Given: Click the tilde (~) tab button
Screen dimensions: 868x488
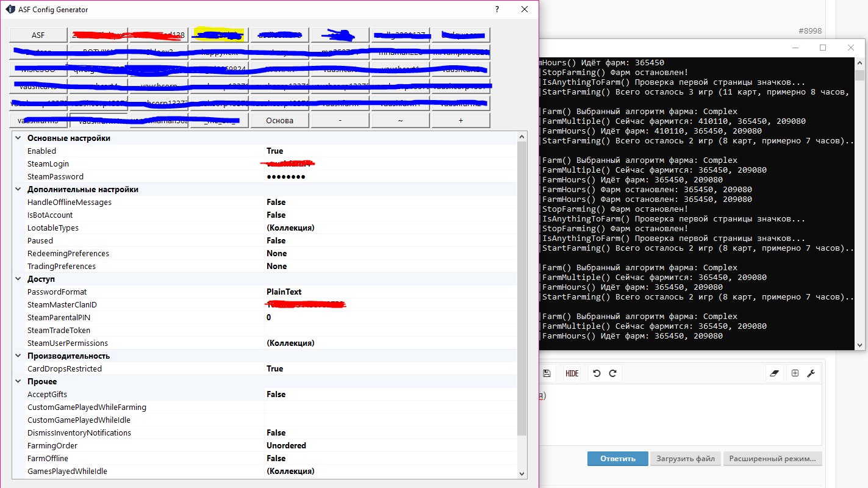Looking at the screenshot, I should 400,120.
